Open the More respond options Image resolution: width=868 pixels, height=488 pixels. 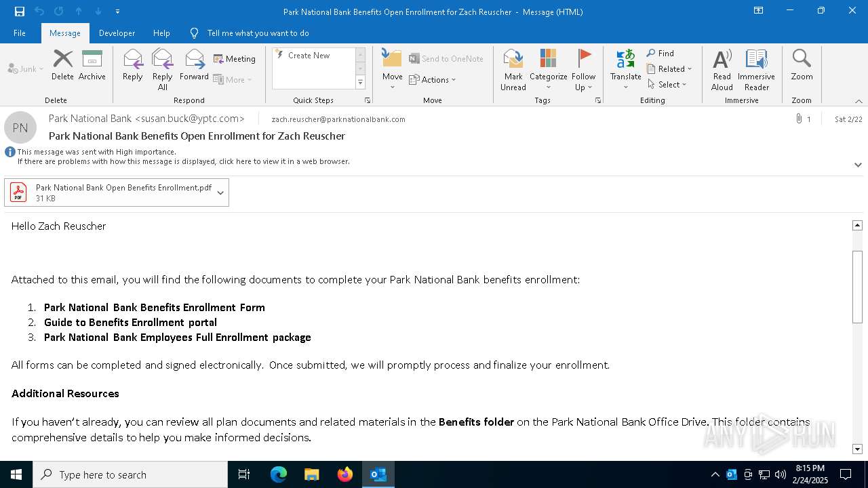[x=233, y=79]
